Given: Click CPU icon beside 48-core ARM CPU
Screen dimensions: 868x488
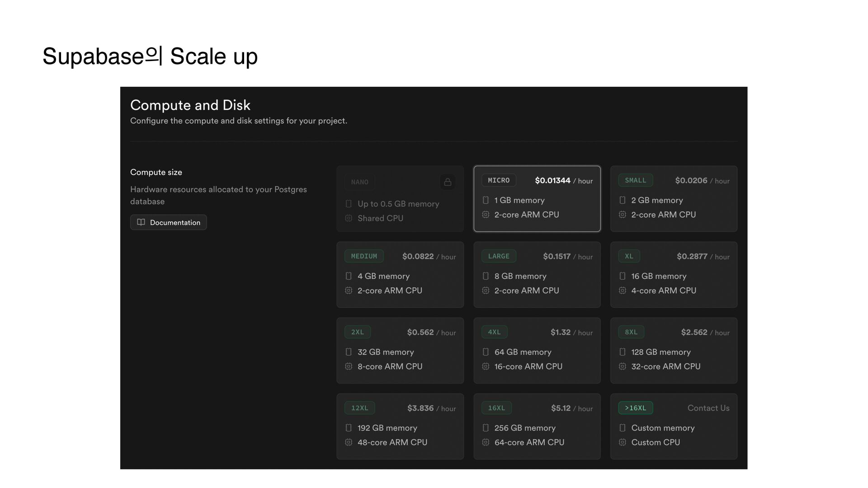Looking at the screenshot, I should (x=349, y=442).
